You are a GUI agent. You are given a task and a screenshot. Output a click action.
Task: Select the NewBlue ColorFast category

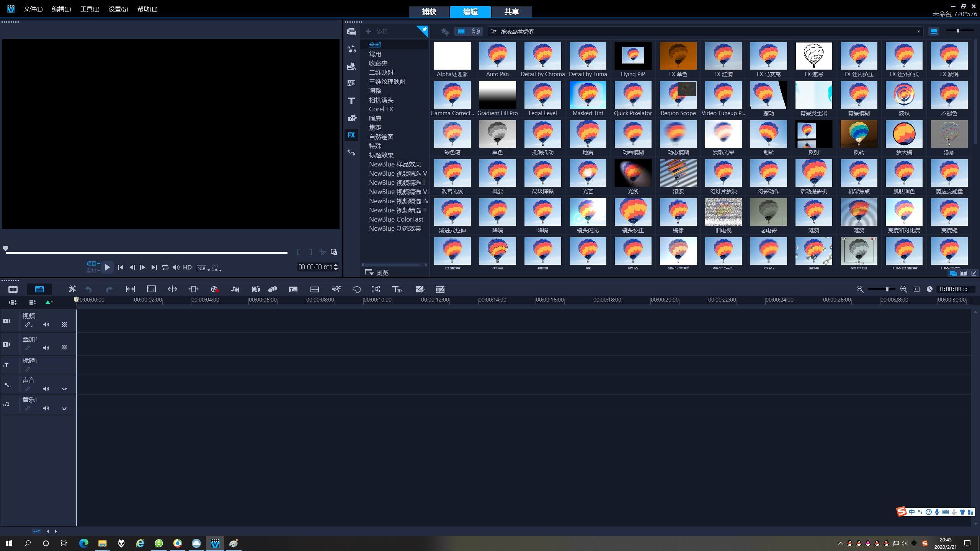(x=396, y=219)
